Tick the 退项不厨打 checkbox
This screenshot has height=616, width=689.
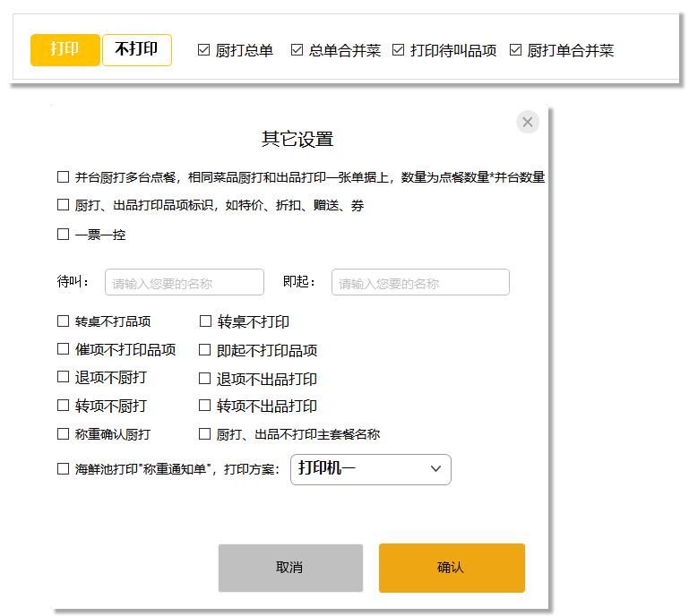(64, 377)
